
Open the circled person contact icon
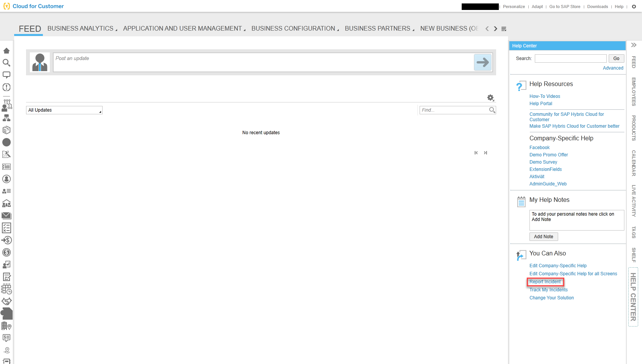coord(7,179)
